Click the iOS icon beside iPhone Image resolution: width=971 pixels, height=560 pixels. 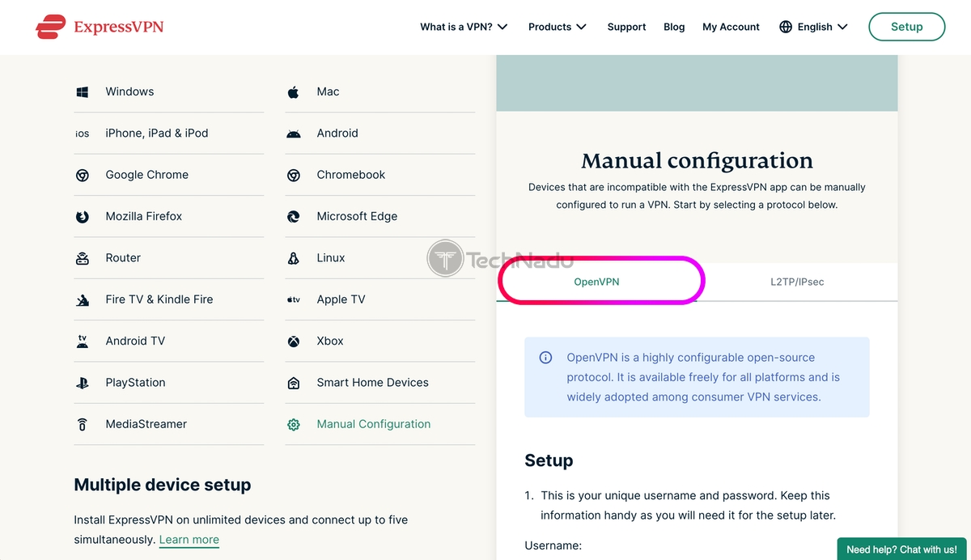[83, 134]
